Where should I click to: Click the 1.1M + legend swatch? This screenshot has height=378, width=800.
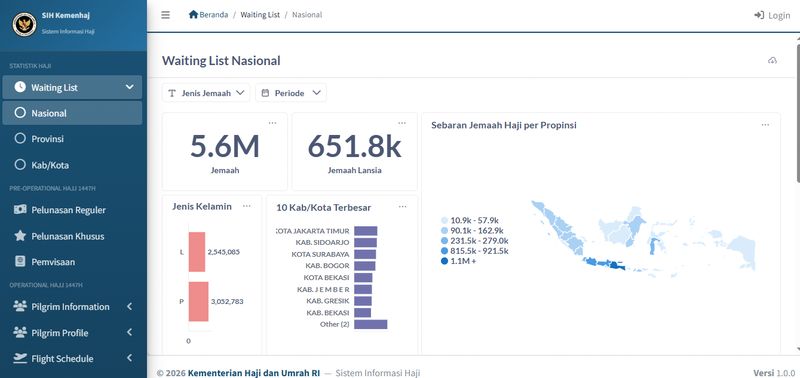pos(444,261)
